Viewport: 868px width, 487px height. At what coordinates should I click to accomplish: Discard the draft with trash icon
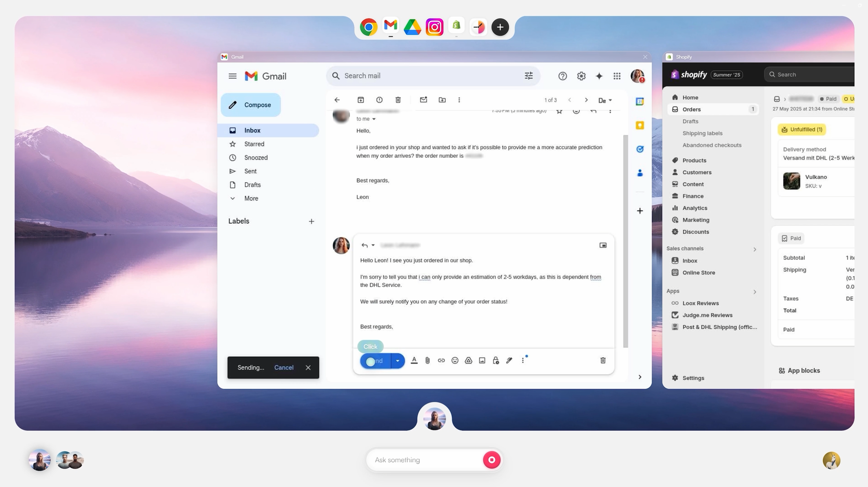tap(603, 361)
